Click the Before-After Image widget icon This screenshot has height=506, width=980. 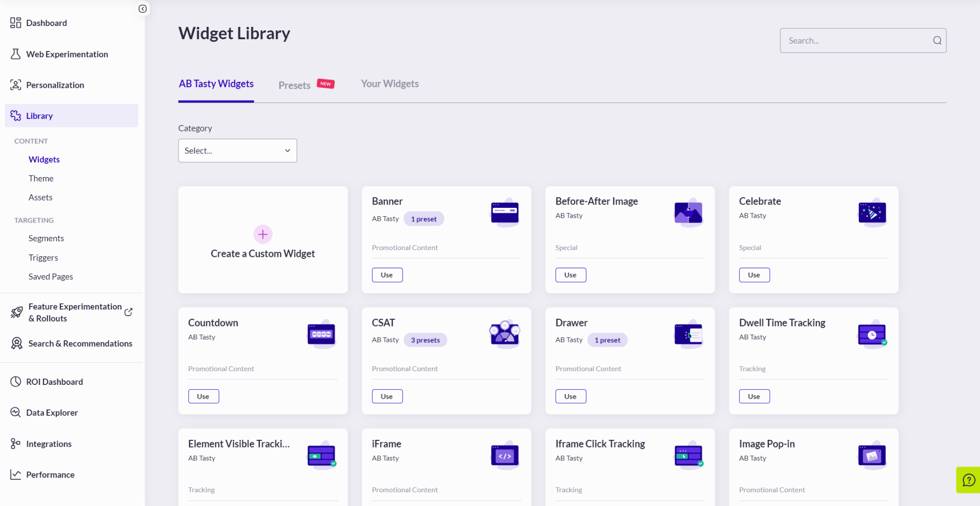688,212
